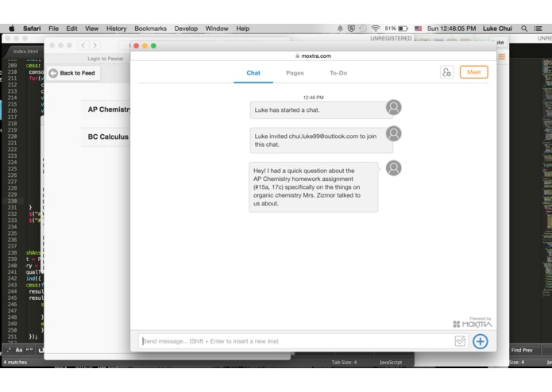
Task: Open Notification Center list icon
Action: tap(538, 29)
